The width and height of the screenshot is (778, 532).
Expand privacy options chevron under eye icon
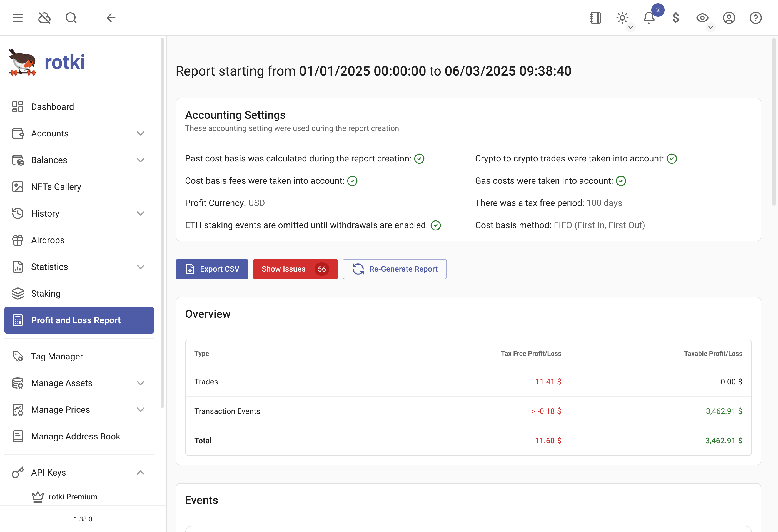point(710,27)
